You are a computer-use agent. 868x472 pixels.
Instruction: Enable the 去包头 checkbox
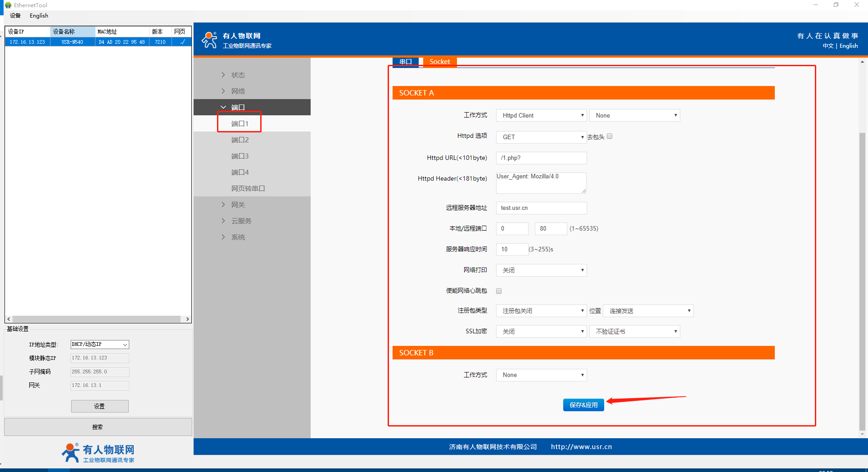pos(610,136)
